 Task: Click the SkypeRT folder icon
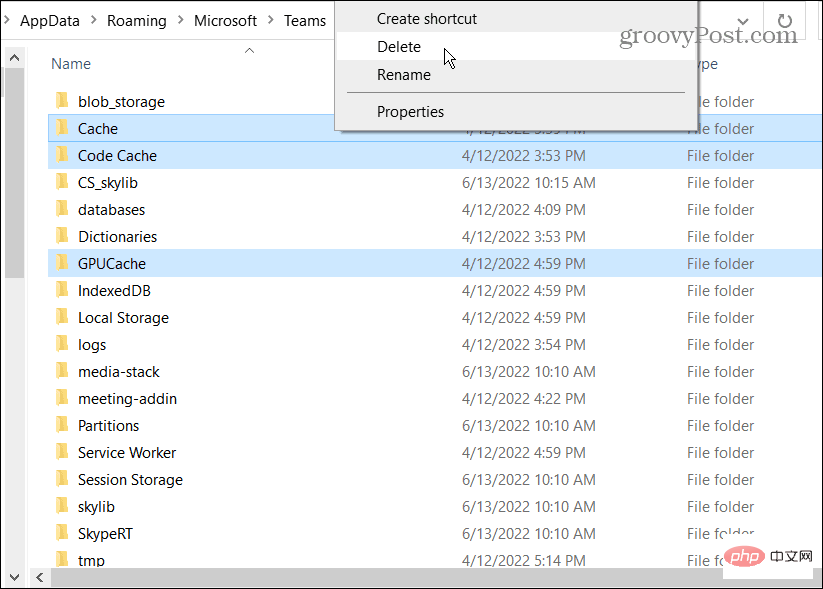[62, 533]
